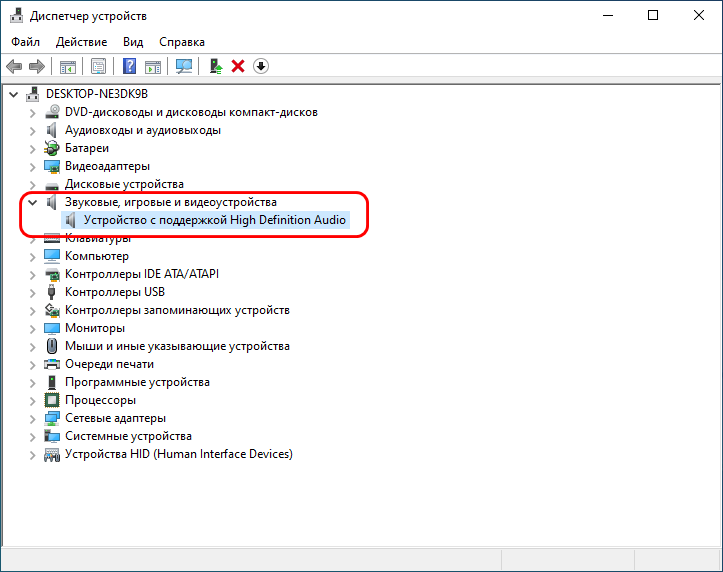
Task: Expand Аудиовходы и аудиовыходы chevron
Action: (32, 131)
